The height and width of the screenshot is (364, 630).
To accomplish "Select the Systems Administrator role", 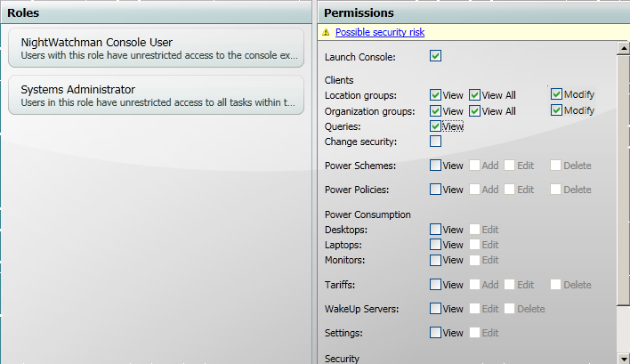I will click(156, 95).
